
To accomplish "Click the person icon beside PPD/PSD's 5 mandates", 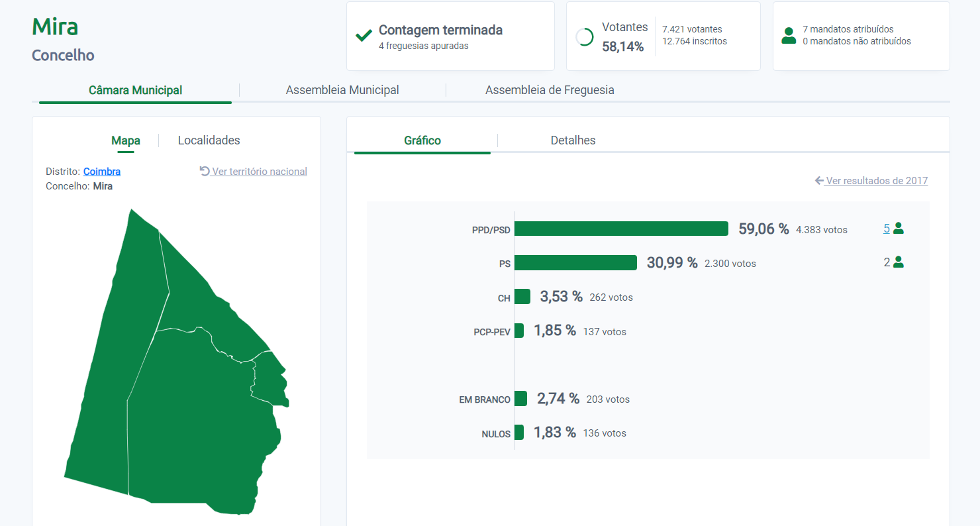I will click(x=899, y=229).
